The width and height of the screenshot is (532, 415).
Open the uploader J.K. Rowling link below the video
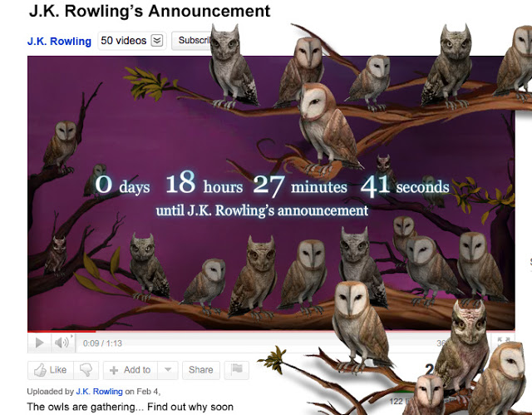tap(99, 391)
